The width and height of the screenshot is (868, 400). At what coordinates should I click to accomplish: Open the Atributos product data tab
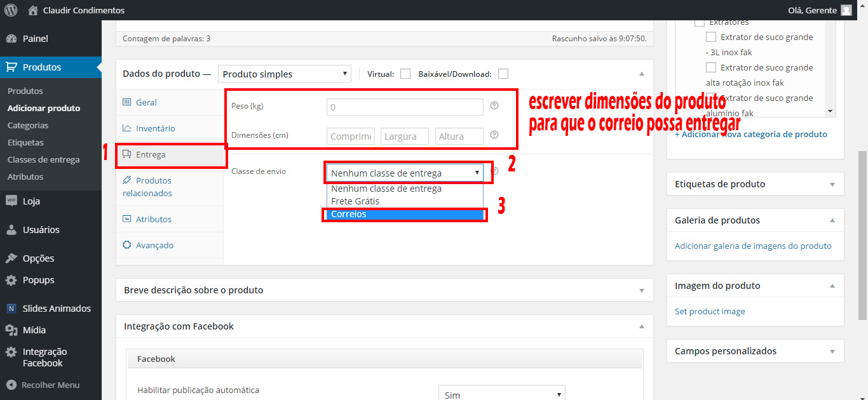click(153, 220)
